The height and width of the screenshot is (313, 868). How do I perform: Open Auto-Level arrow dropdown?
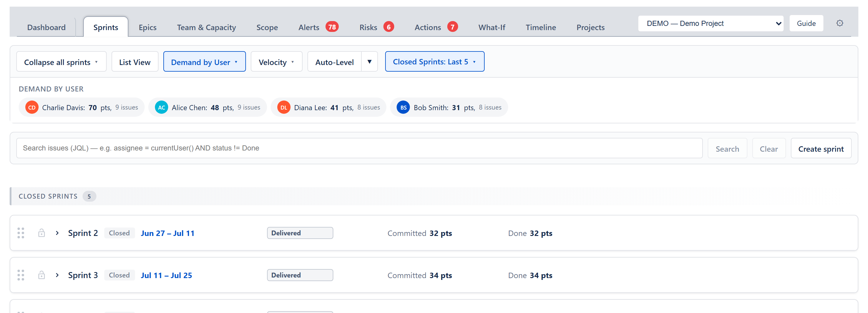pos(369,62)
